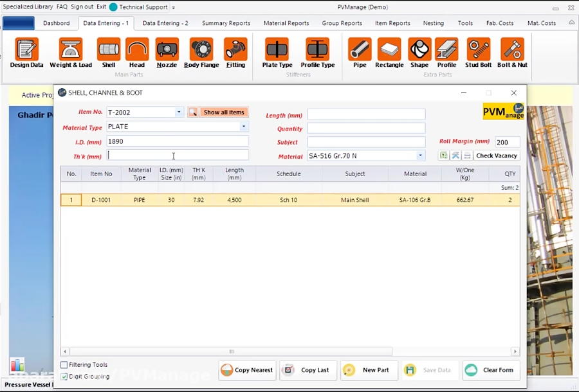The height and width of the screenshot is (392, 579).
Task: Click the Show all items button
Action: coord(224,112)
